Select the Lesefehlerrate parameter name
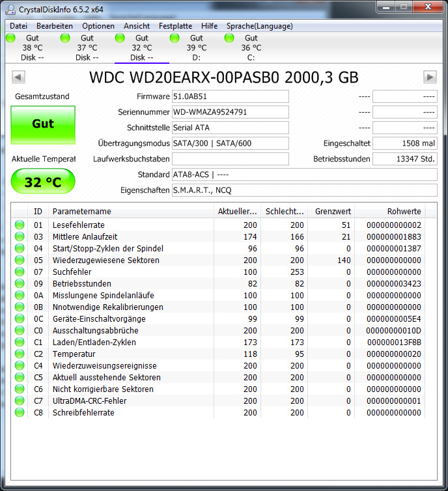 pos(79,225)
